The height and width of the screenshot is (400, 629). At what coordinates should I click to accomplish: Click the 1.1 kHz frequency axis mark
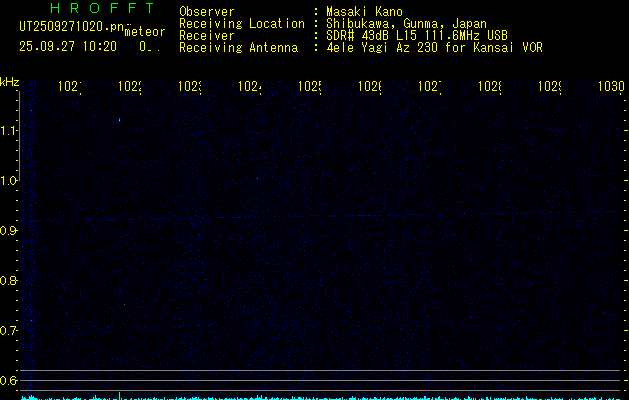click(x=9, y=131)
